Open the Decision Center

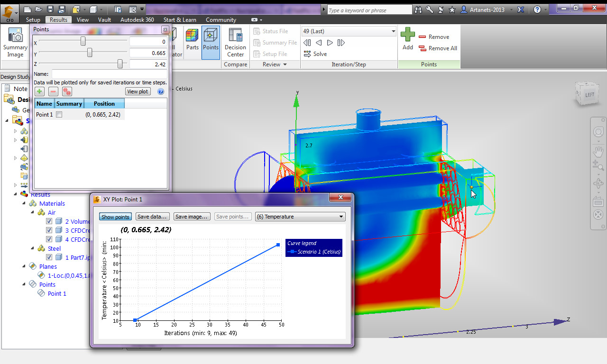(235, 42)
